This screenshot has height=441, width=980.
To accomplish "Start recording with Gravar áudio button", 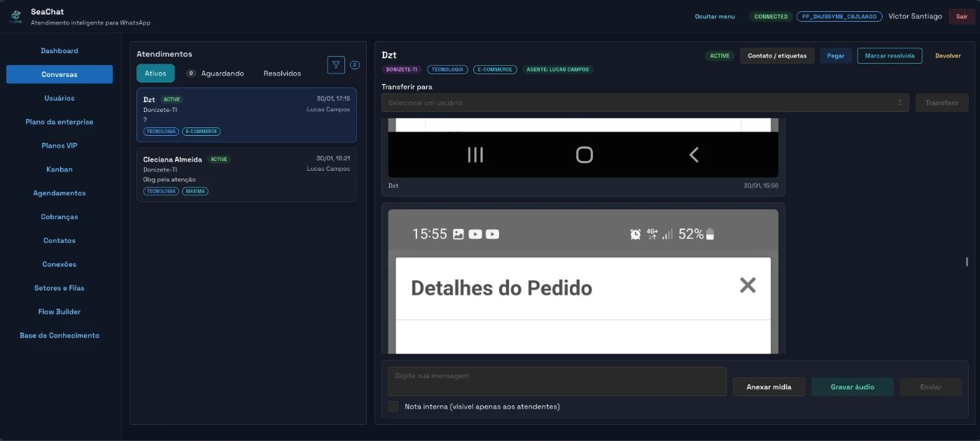I will [852, 387].
